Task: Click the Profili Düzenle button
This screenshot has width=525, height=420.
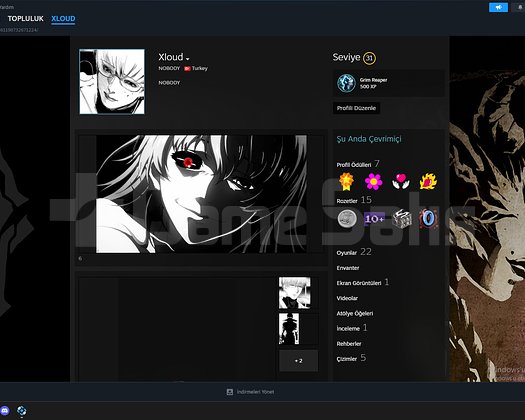Action: (356, 108)
